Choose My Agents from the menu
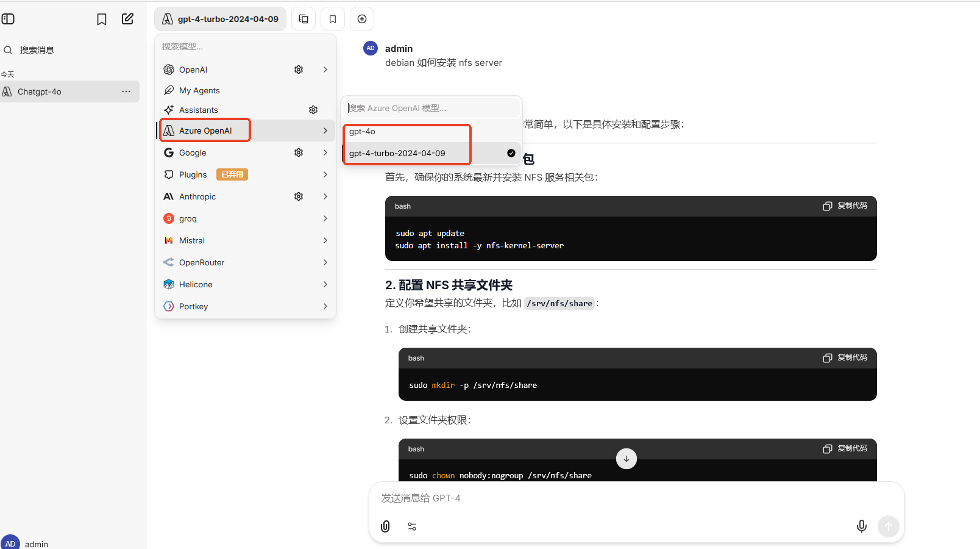This screenshot has width=980, height=549. coord(199,90)
